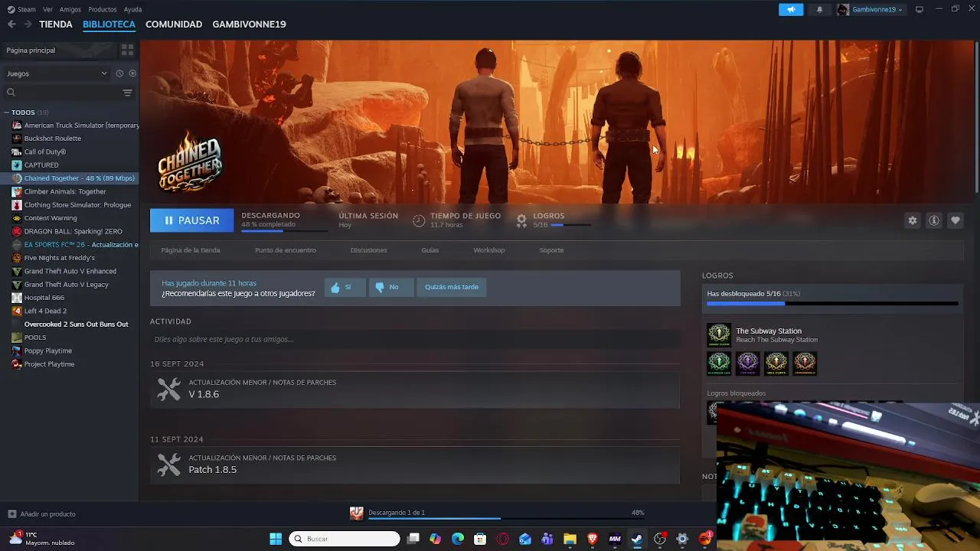Open the Windows Start button
The height and width of the screenshot is (551, 980).
pyautogui.click(x=276, y=539)
